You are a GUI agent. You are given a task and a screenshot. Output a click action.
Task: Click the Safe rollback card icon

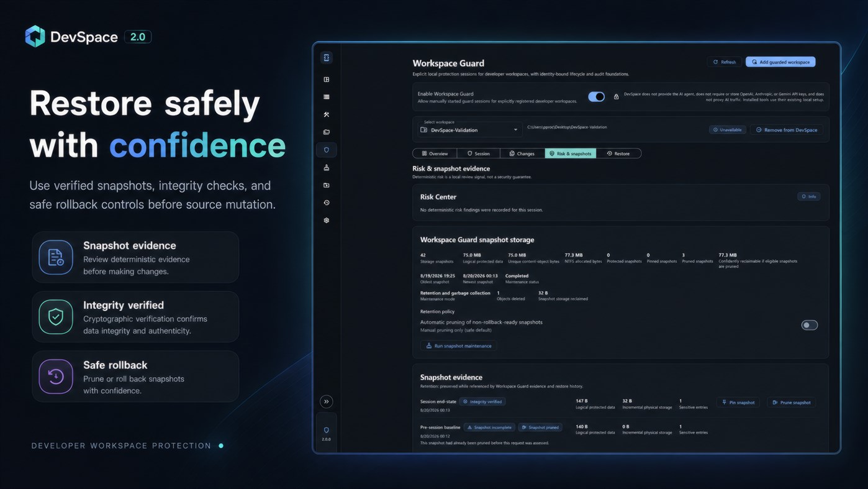56,377
